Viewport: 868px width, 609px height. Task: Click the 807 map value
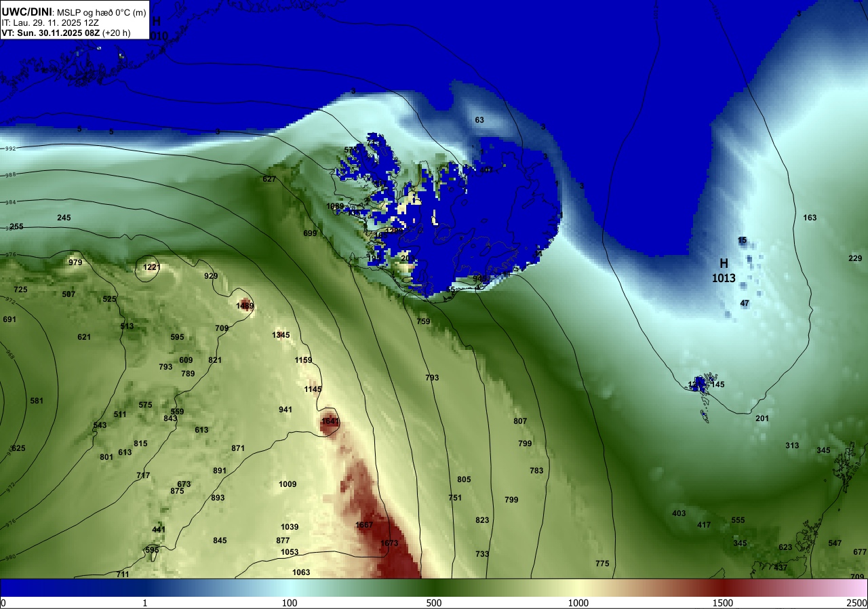[520, 421]
